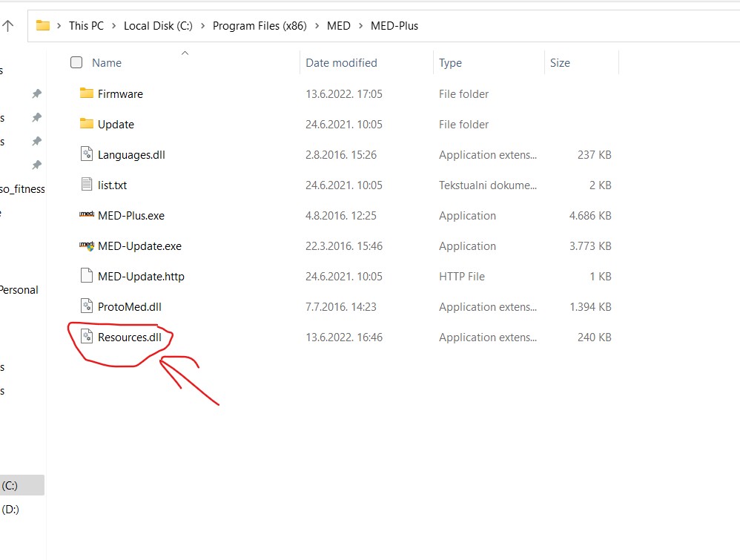Click the Firmware folder icon

87,93
